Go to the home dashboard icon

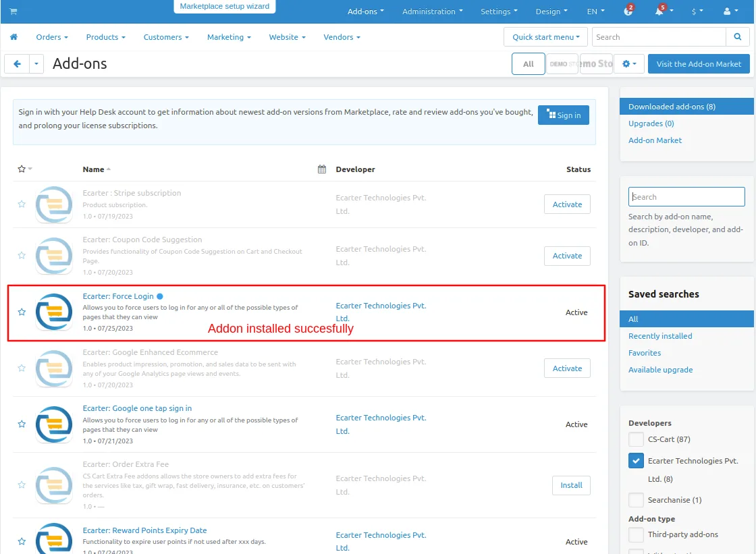(x=13, y=37)
